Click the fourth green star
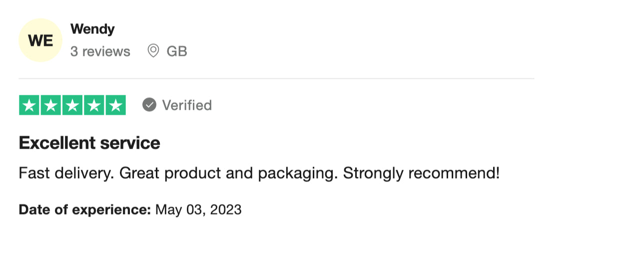The width and height of the screenshot is (644, 254). point(94,105)
